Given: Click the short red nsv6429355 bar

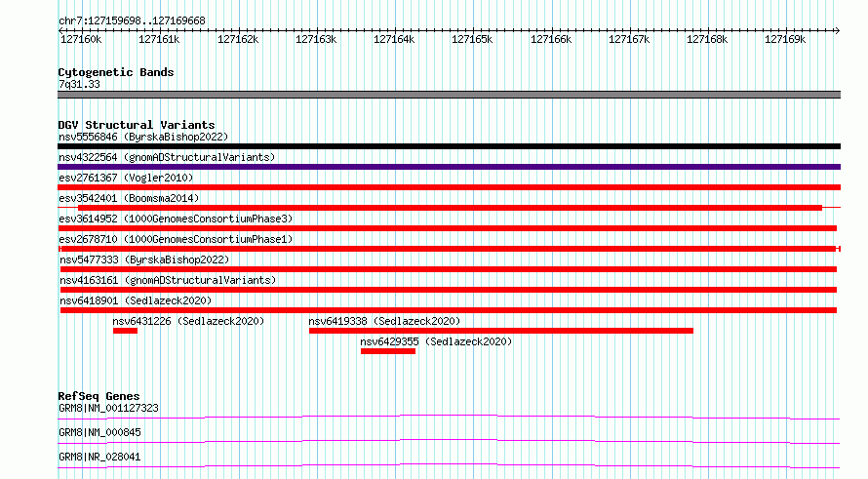Looking at the screenshot, I should pyautogui.click(x=388, y=351).
